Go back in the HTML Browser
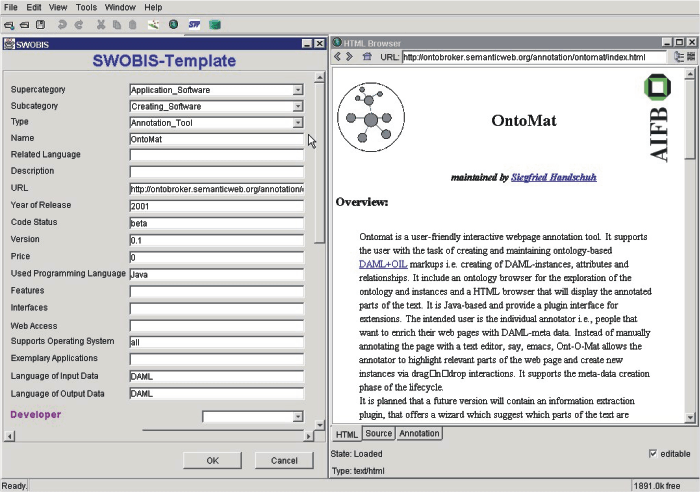 337,58
